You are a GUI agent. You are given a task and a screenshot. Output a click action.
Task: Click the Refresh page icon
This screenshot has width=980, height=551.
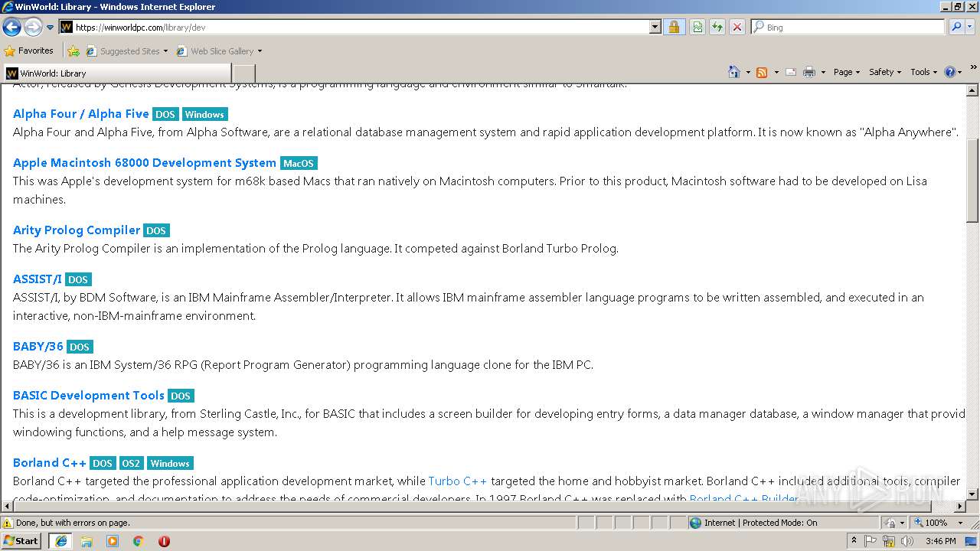(x=717, y=27)
